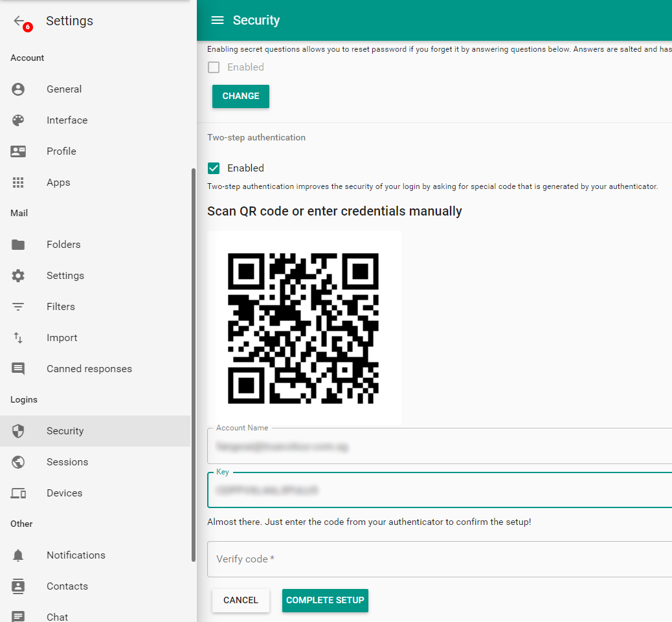
Task: Click the Devices icon
Action: coord(18,493)
